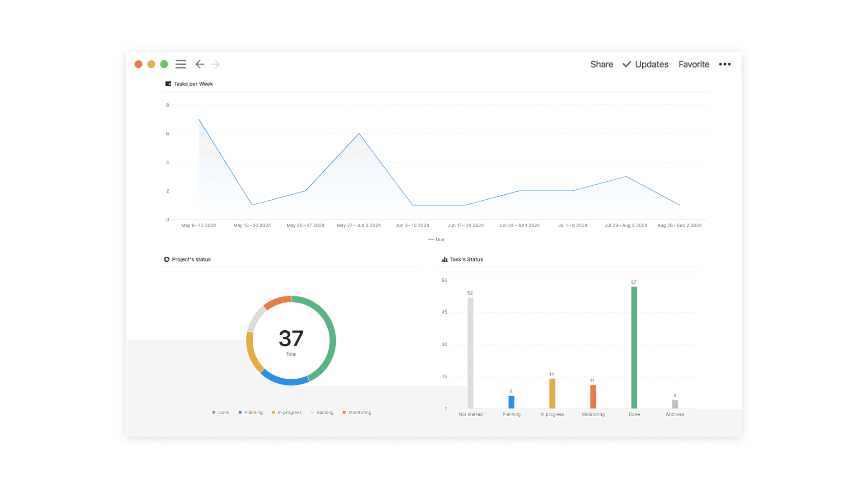Mark page as Favorite
The width and height of the screenshot is (868, 488).
click(694, 64)
